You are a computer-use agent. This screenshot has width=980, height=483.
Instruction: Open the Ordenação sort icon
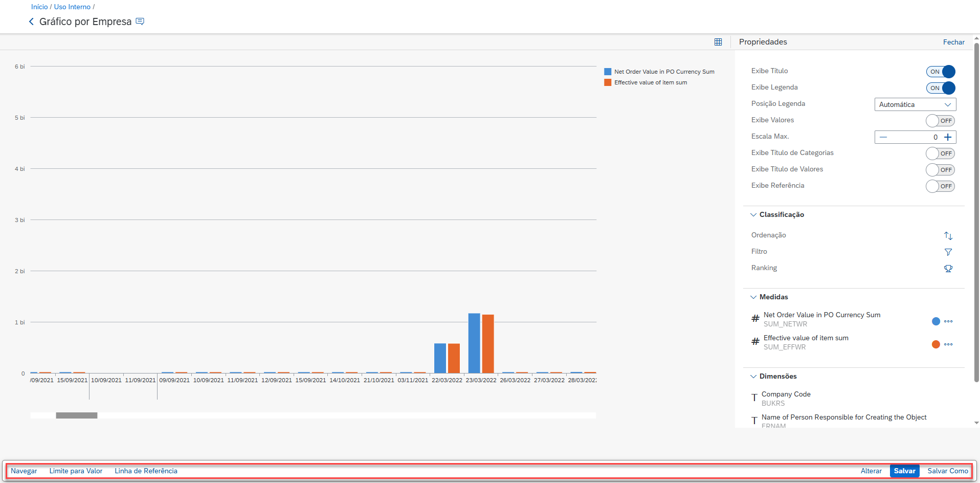click(x=948, y=236)
